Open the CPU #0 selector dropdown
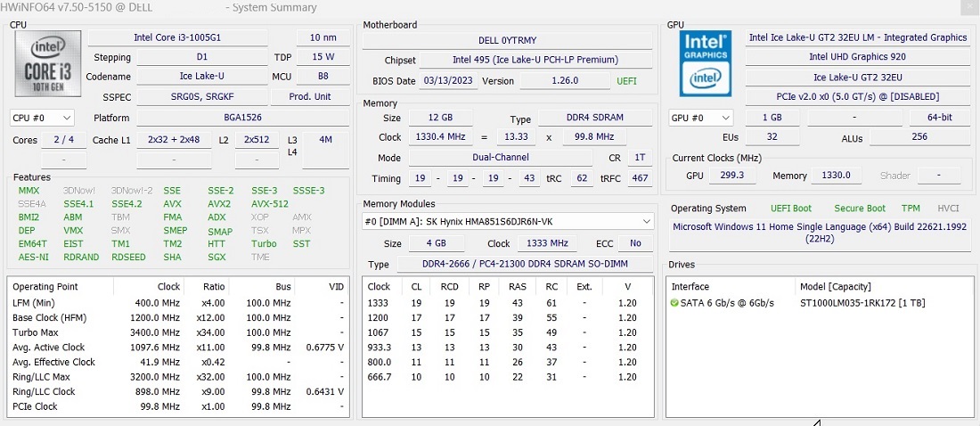This screenshot has height=426, width=980. (42, 118)
